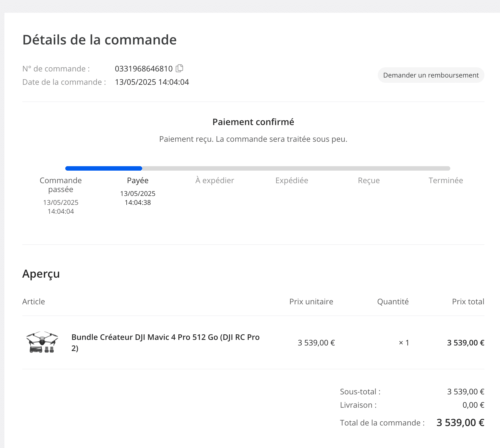Click the Détails de la commande title
Viewport: 500px width, 448px height.
point(99,39)
